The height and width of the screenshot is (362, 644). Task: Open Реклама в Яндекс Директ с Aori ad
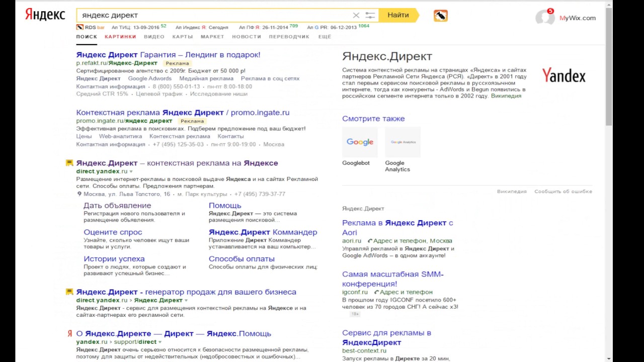coord(397,227)
